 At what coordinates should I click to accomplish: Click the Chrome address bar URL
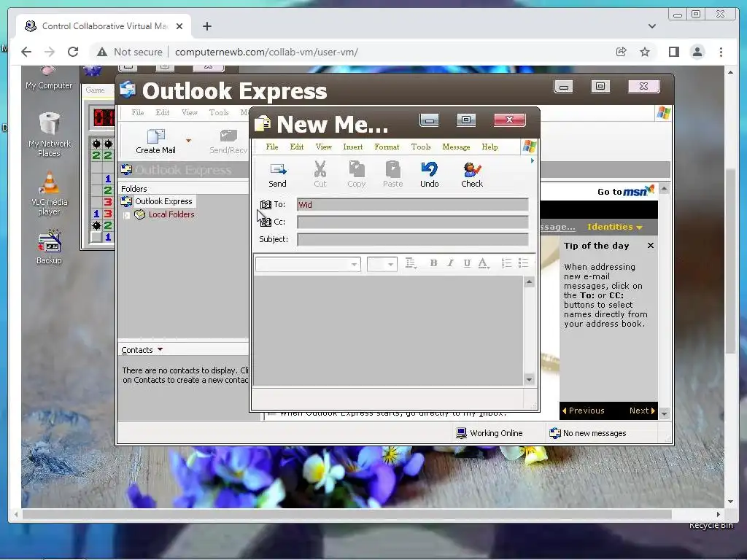click(266, 52)
